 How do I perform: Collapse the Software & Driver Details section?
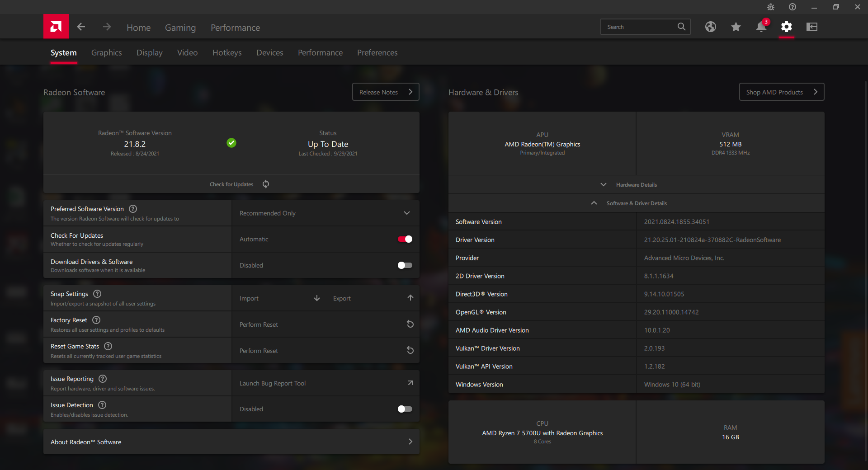[637, 203]
